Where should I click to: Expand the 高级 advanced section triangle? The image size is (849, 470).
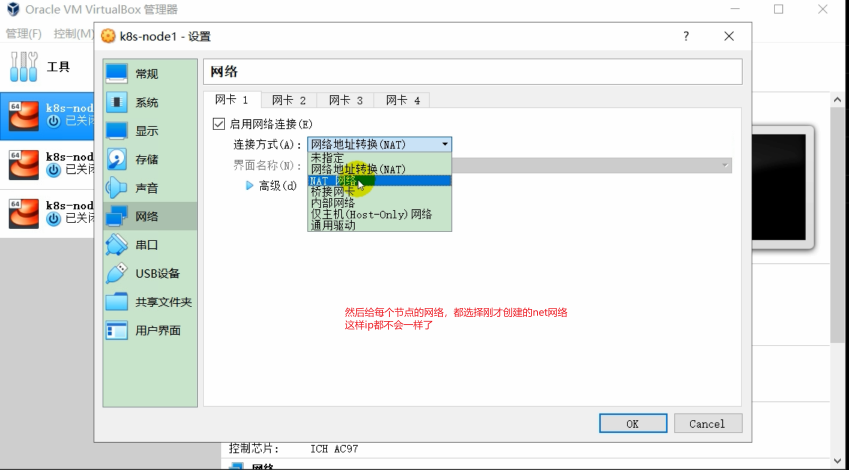(250, 186)
